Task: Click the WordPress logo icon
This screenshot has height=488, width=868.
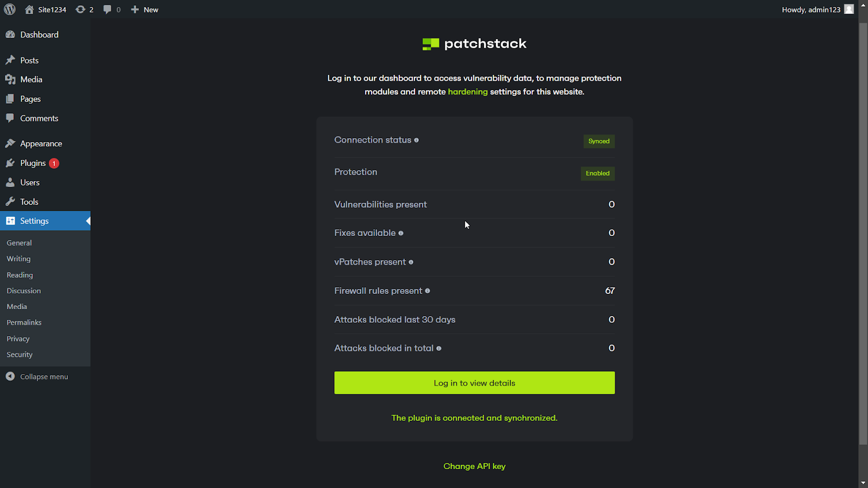Action: point(10,9)
